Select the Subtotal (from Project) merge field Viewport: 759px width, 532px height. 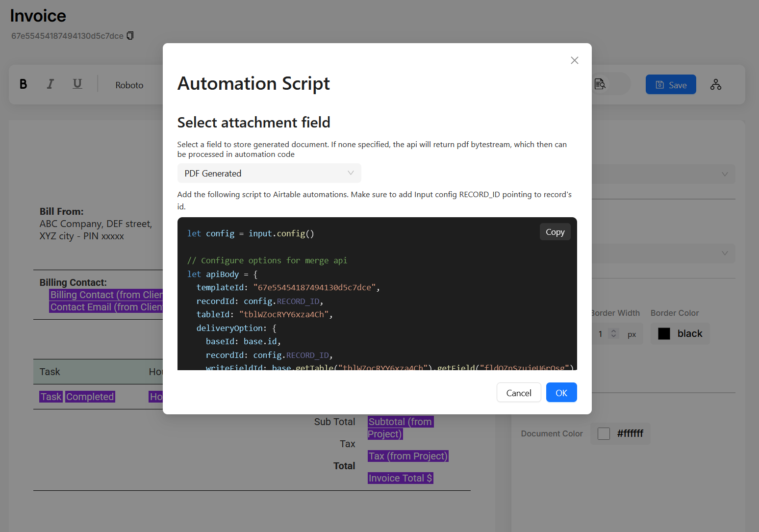[401, 428]
